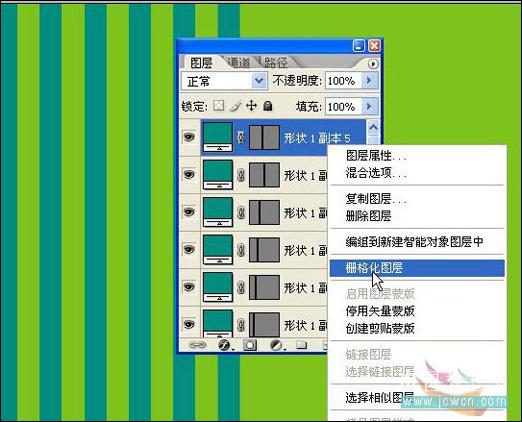The height and width of the screenshot is (422, 522).
Task: Toggle visibility of the second shape layer
Action: (x=189, y=174)
